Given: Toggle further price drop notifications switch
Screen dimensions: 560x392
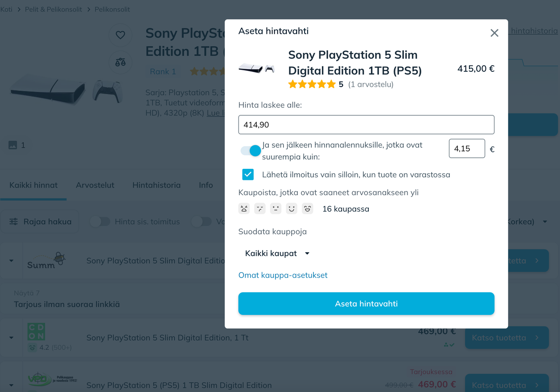Looking at the screenshot, I should (x=250, y=151).
